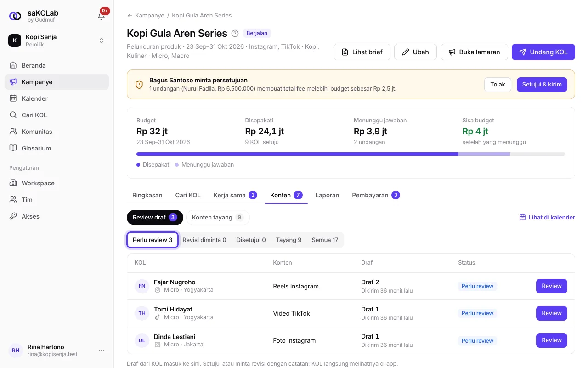
Task: Filter by Disetujui
Action: [x=251, y=240]
